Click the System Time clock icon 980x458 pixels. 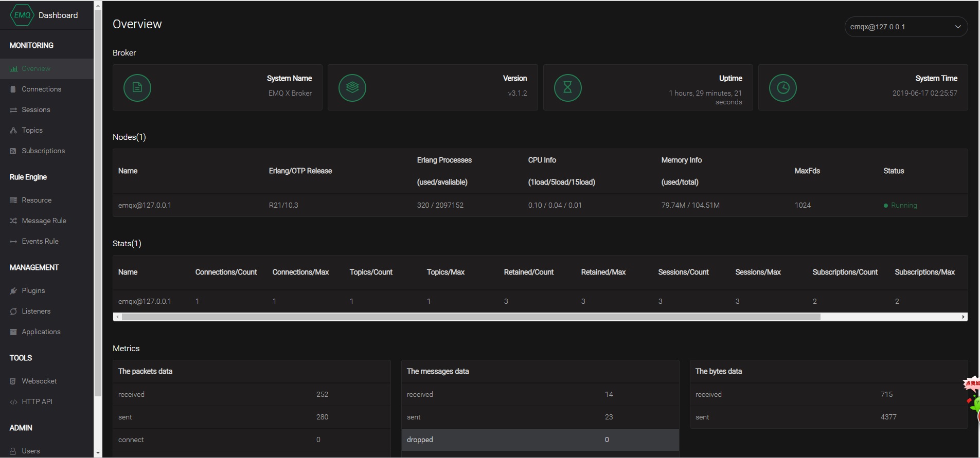783,87
